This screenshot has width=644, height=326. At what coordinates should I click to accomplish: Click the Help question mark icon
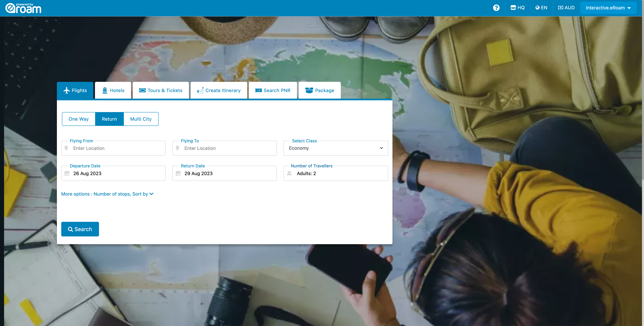pyautogui.click(x=496, y=8)
